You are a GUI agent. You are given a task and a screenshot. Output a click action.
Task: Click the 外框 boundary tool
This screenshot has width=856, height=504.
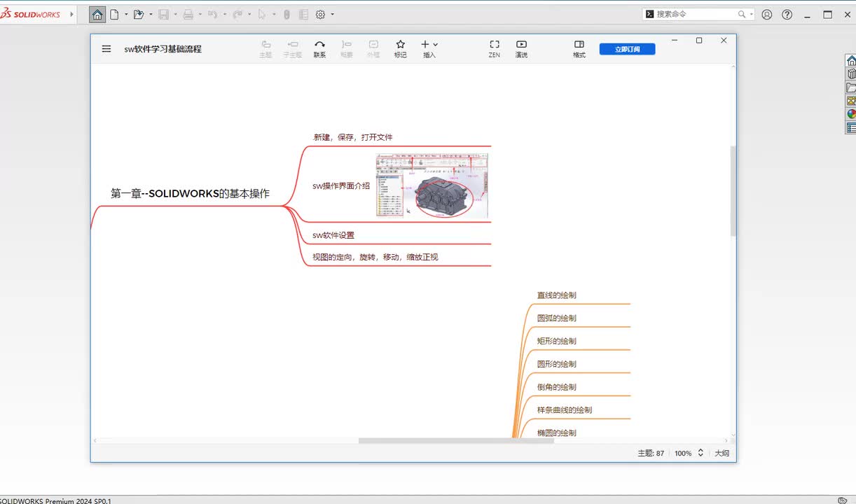(x=373, y=49)
